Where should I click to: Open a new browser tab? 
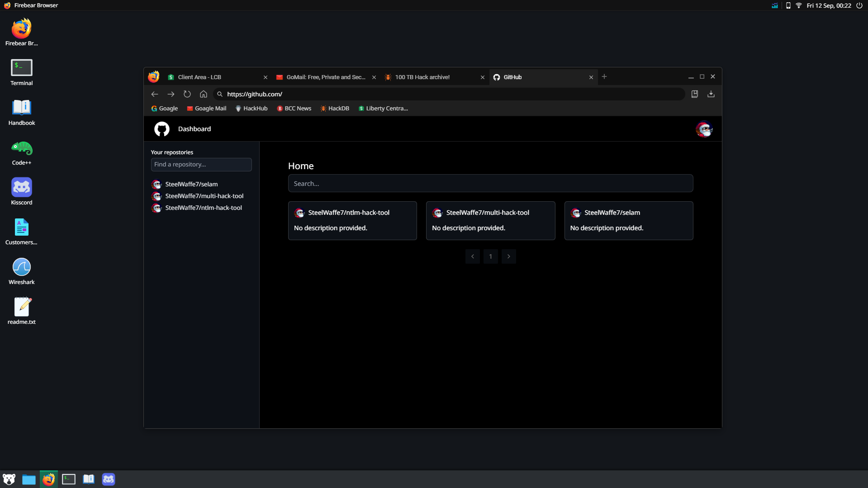[x=604, y=77]
